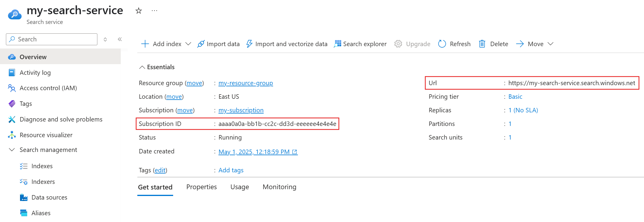The image size is (644, 222).
Task: Open Access control (IAM) in sidebar
Action: click(x=48, y=88)
